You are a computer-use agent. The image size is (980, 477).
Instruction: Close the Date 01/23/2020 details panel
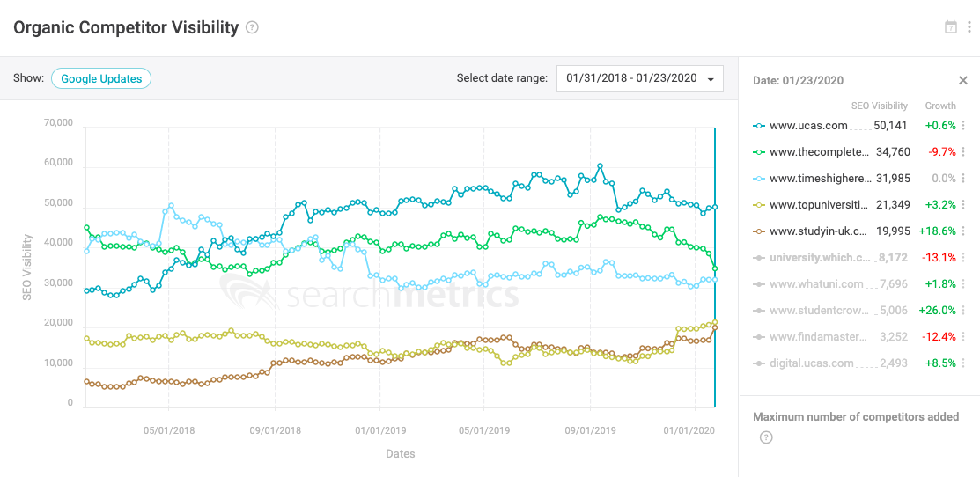pyautogui.click(x=963, y=80)
